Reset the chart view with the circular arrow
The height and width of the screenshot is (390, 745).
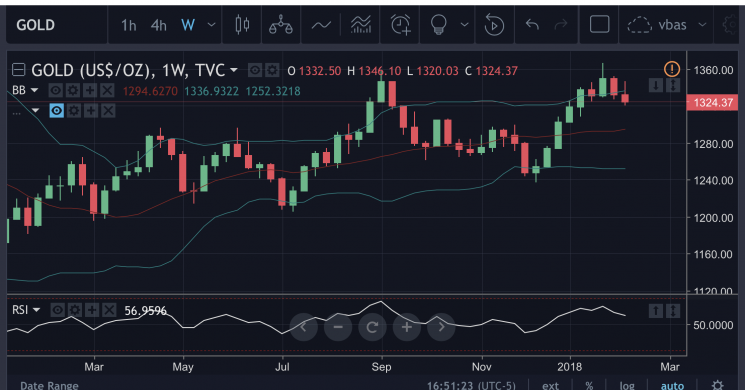372,327
